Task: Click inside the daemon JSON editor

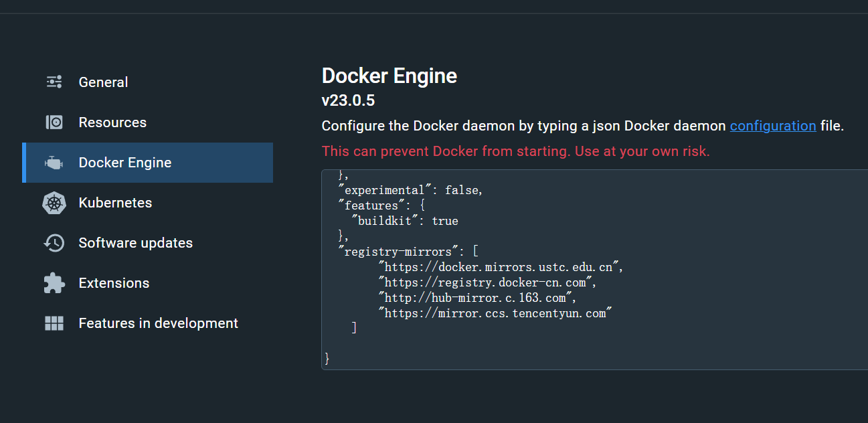Action: click(594, 269)
